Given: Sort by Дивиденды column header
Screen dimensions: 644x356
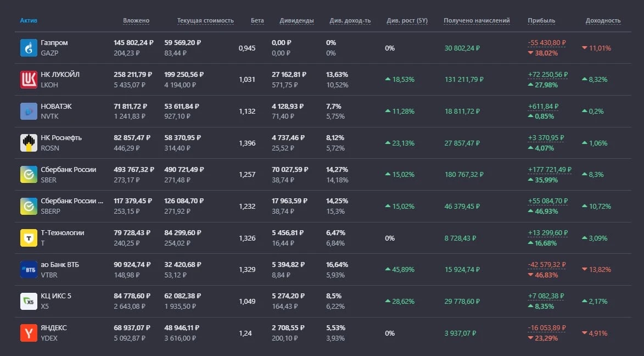Looking at the screenshot, I should 296,20.
